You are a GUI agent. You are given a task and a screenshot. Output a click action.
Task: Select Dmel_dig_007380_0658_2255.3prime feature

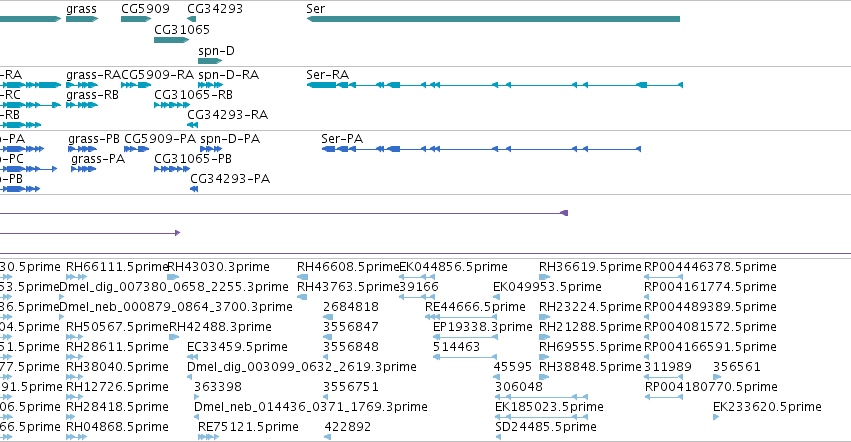coord(61,297)
